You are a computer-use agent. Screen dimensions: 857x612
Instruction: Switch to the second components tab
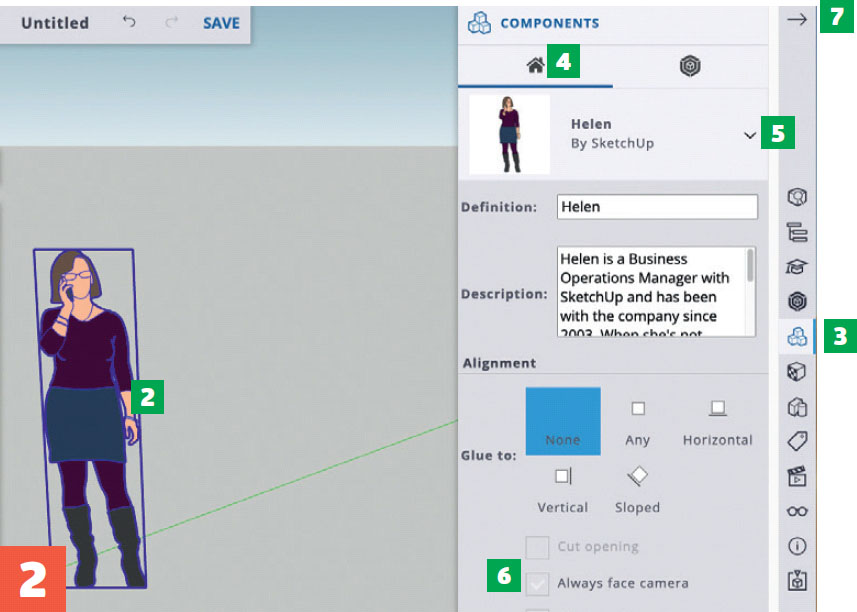(x=690, y=66)
